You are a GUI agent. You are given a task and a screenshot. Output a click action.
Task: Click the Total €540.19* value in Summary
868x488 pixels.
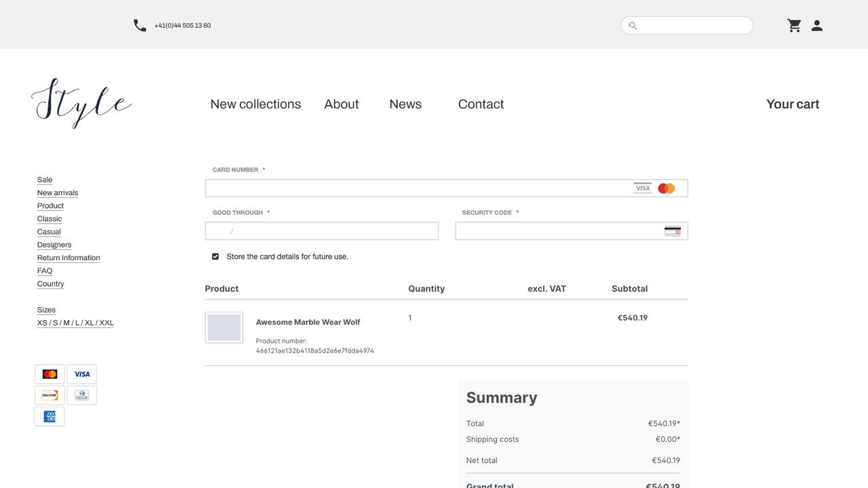(x=664, y=424)
